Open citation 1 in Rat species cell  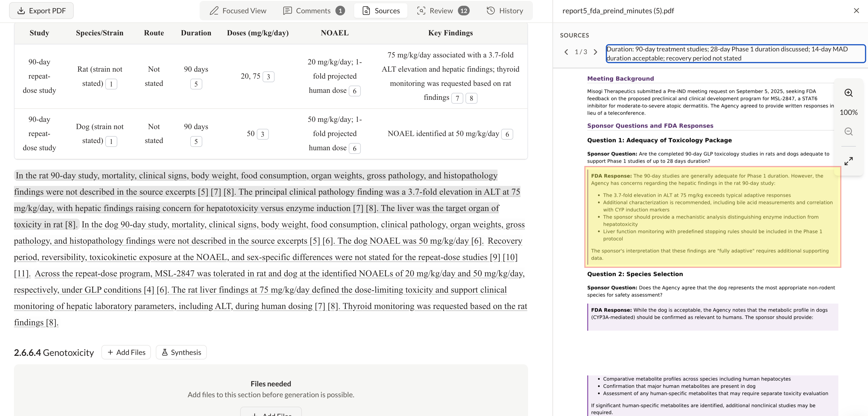[x=111, y=84]
